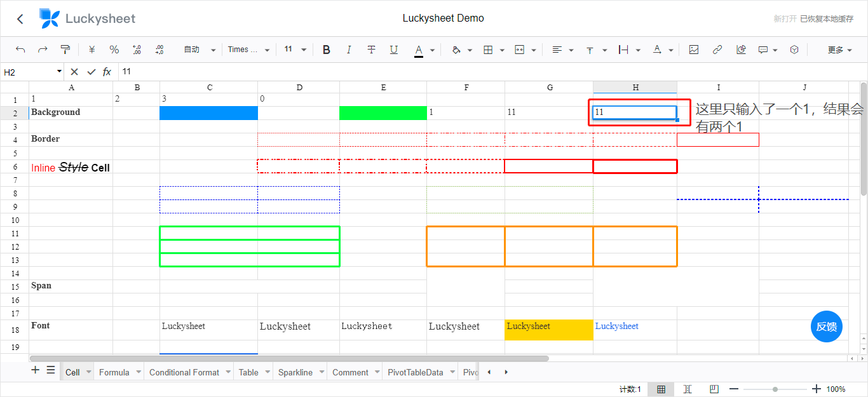The image size is (868, 397).
Task: Open the merge cells dropdown arrow
Action: [534, 50]
